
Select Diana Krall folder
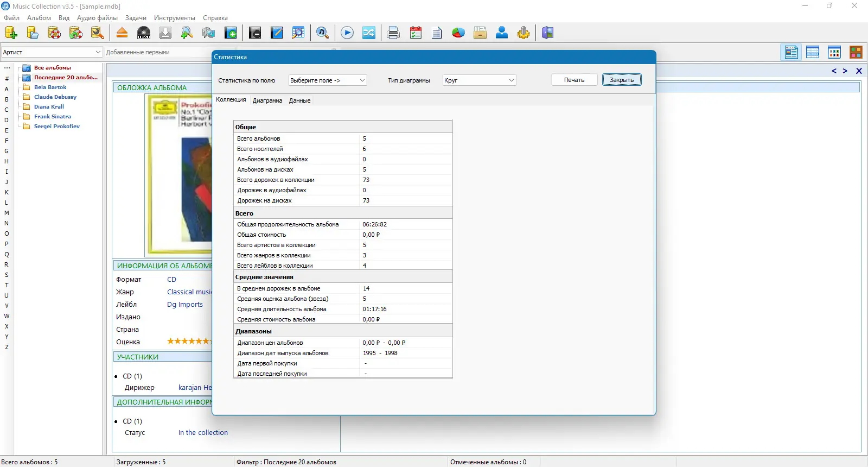pos(49,107)
